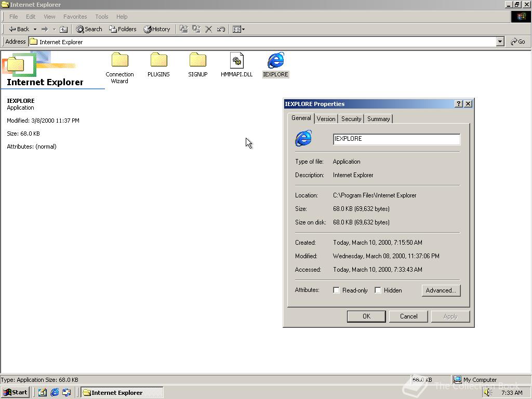Open the Search pane from toolbar
Viewport: 532px width, 399px height.
click(89, 29)
